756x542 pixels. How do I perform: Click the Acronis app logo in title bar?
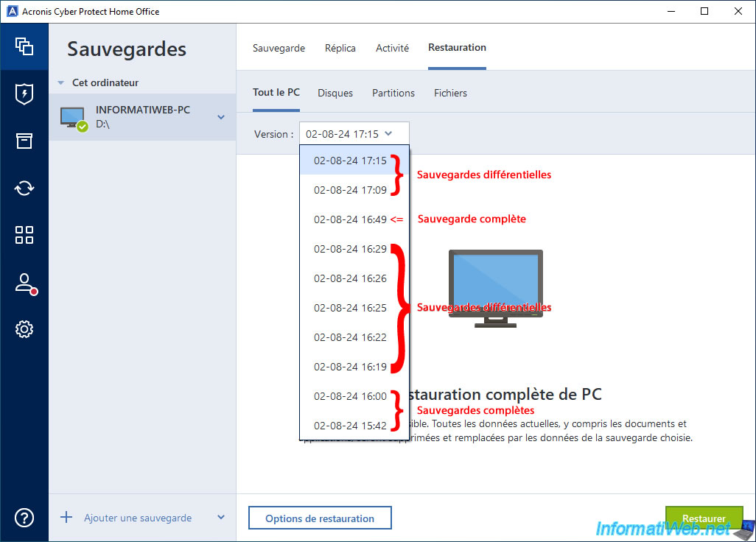pyautogui.click(x=12, y=11)
